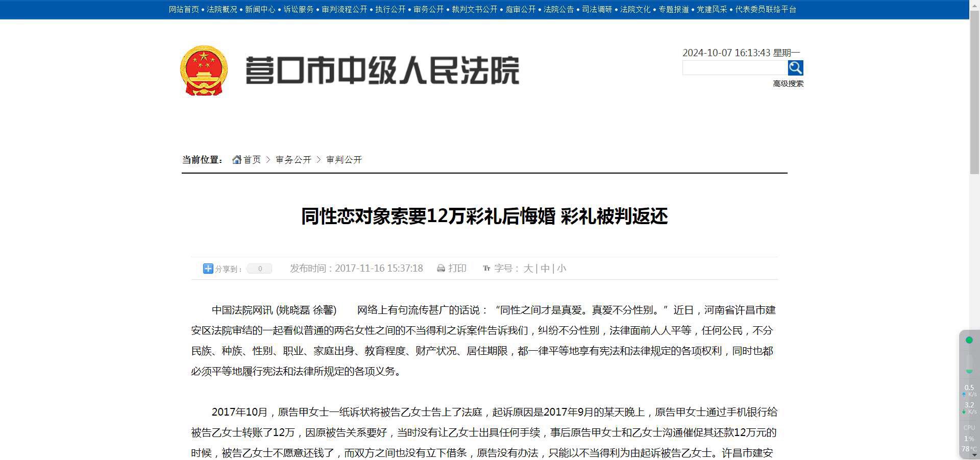Click the search magnifier icon
Screen dimensions: 980x460
(795, 67)
